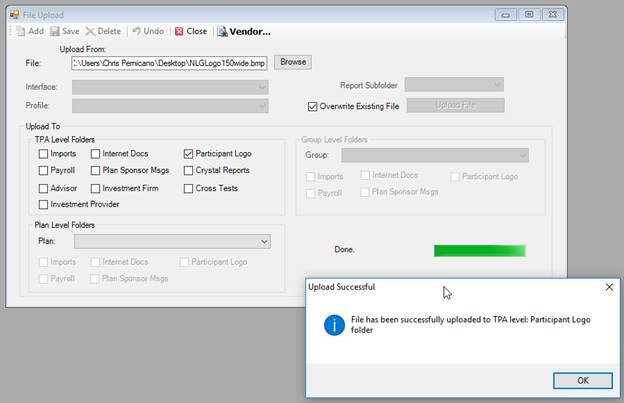Click the Add toolbar icon
This screenshot has width=624, height=403.
[x=20, y=31]
